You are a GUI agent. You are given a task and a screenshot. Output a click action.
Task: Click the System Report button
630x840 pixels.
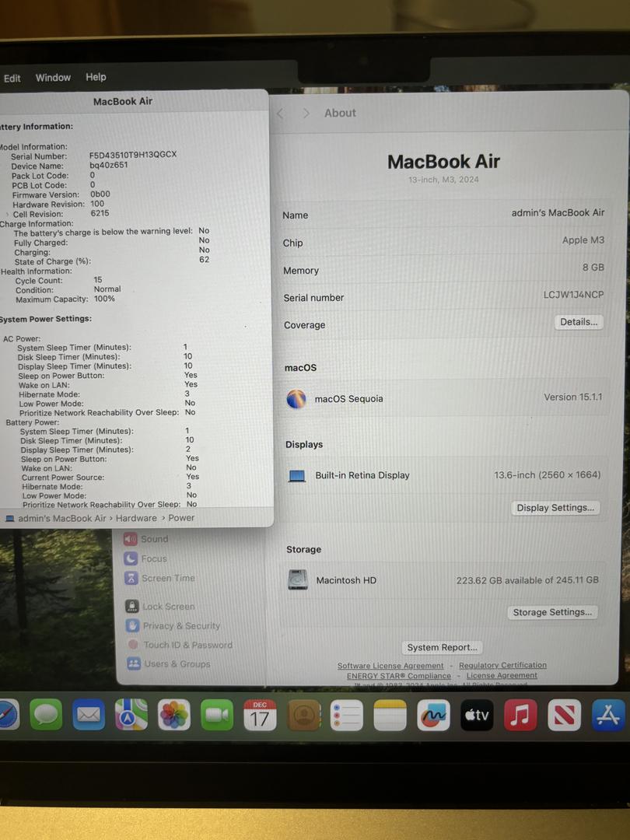tap(442, 647)
